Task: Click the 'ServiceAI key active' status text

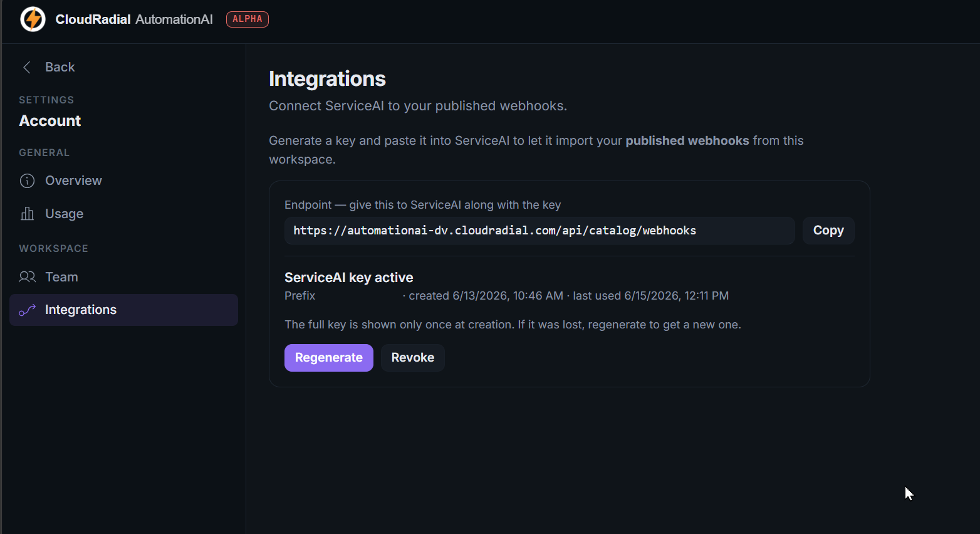Action: pyautogui.click(x=349, y=278)
